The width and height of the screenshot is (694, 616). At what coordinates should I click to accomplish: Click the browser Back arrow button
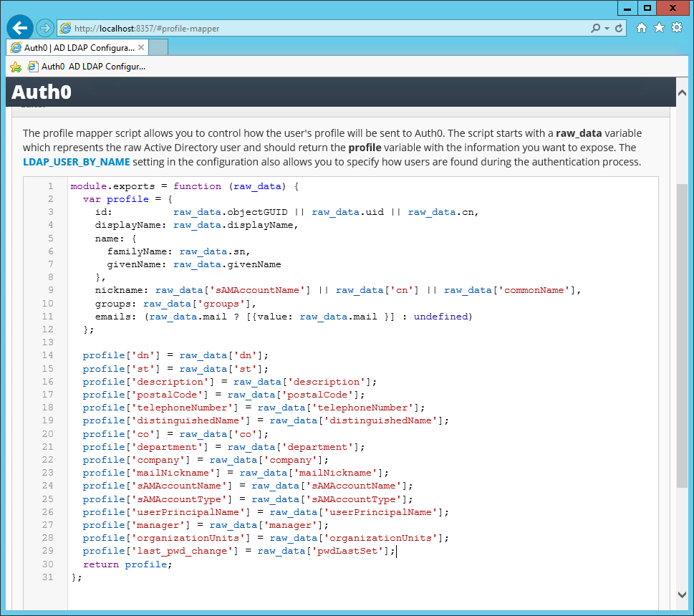(x=20, y=28)
